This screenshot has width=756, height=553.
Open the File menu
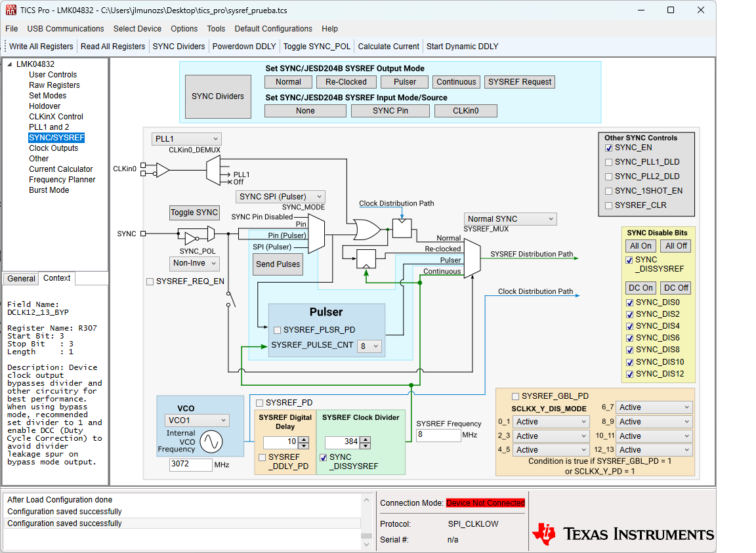(12, 28)
